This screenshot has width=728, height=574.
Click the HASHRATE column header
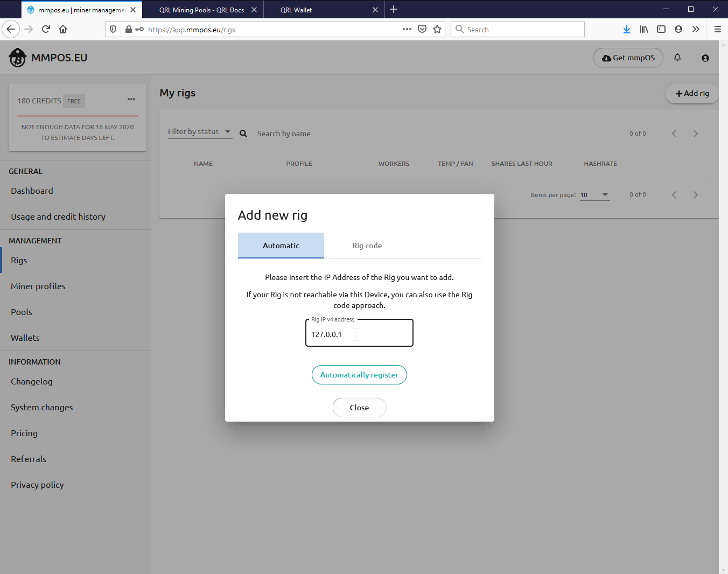click(600, 164)
